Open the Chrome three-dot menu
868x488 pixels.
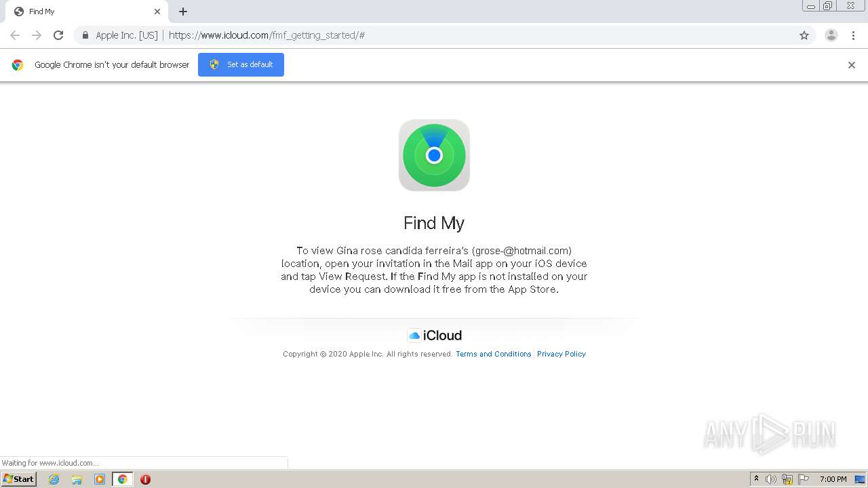pyautogui.click(x=854, y=35)
